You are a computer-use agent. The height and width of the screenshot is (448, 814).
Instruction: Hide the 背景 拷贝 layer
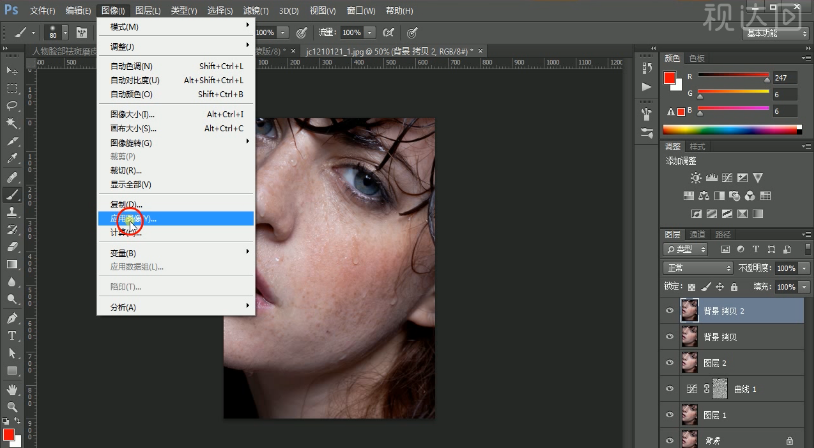670,337
